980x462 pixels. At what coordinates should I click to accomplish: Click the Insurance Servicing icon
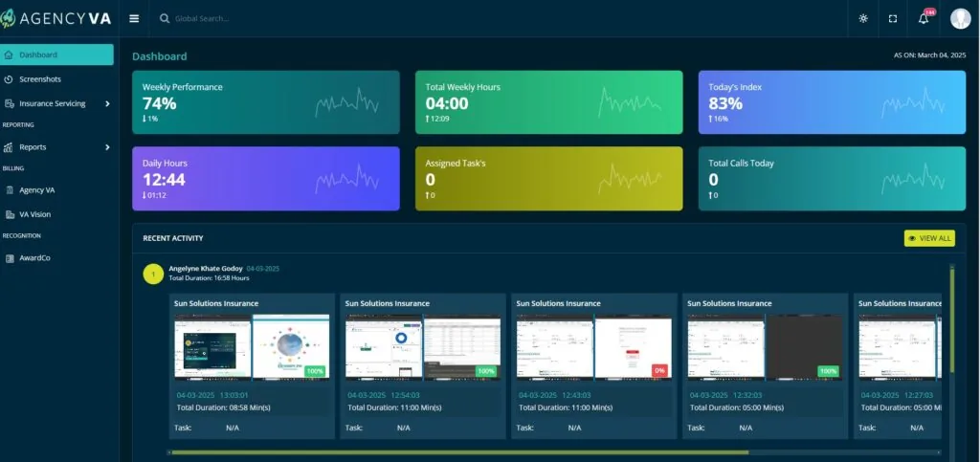[x=9, y=103]
